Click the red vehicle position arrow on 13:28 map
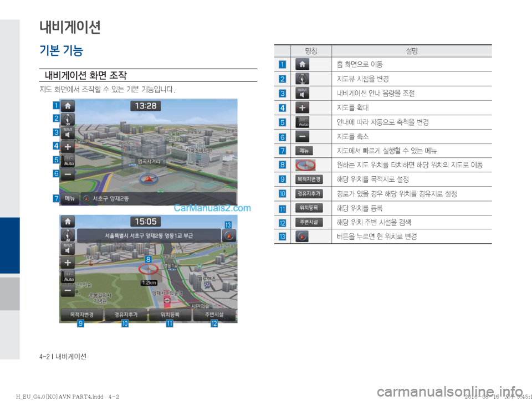Image resolution: width=532 pixels, height=401 pixels. pyautogui.click(x=147, y=178)
